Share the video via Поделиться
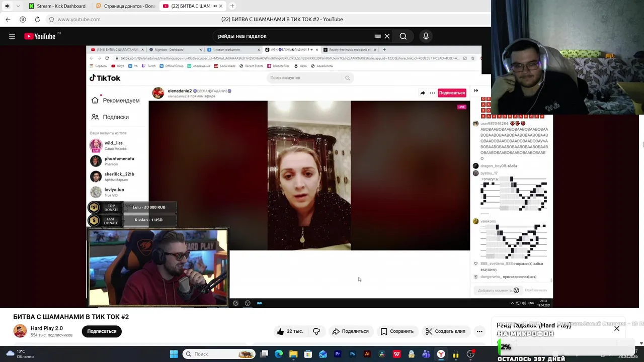This screenshot has width=644, height=362. 350,331
